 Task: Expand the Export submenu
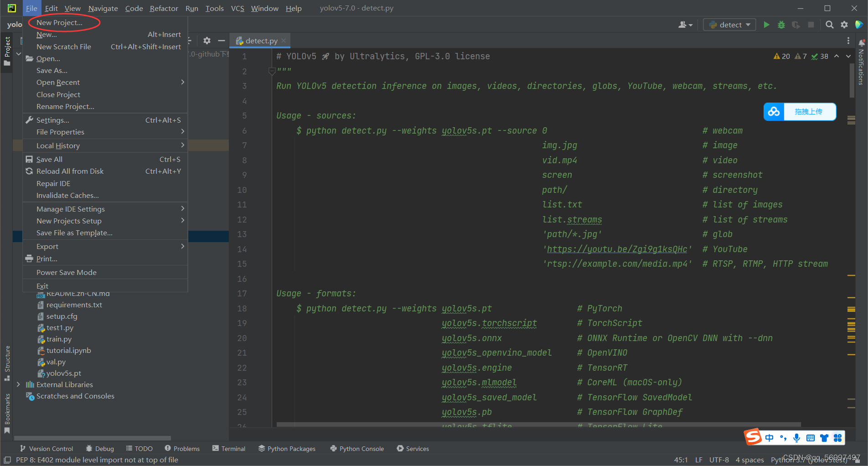click(x=105, y=246)
